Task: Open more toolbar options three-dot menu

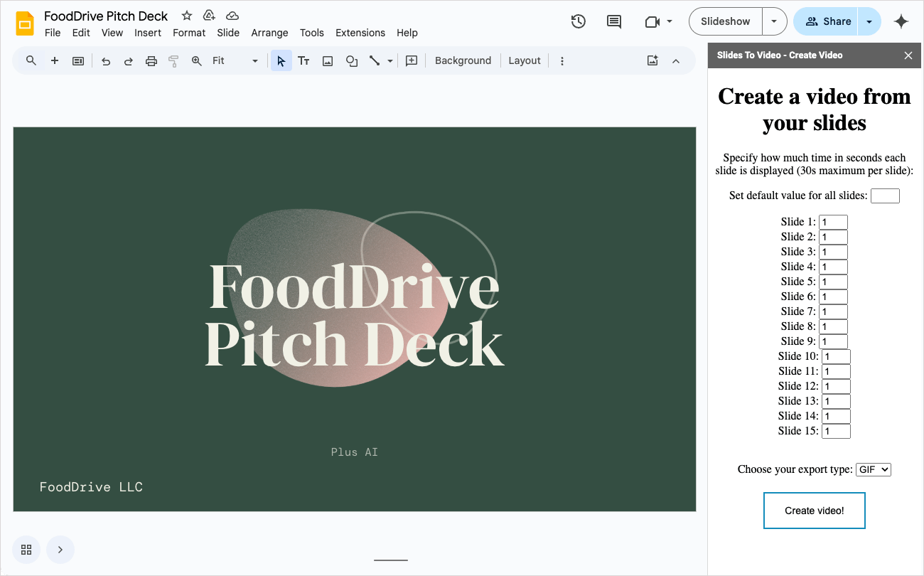Action: [562, 60]
